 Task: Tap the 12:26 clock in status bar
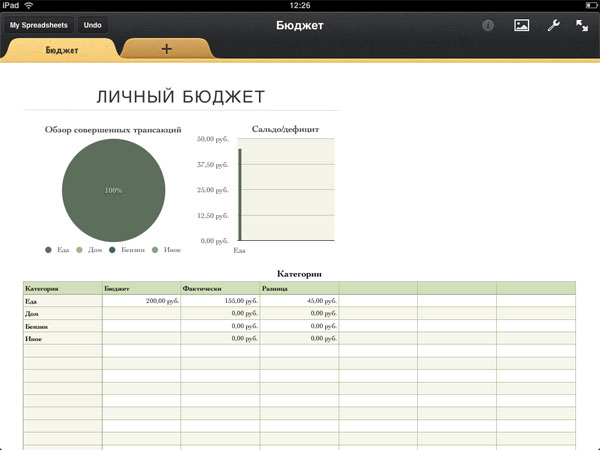tap(300, 5)
